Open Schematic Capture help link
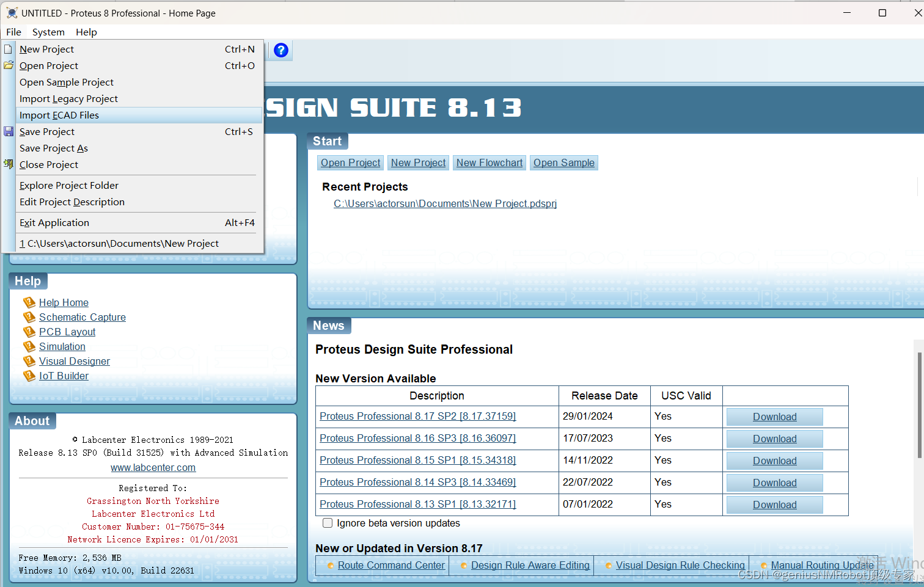 click(82, 317)
